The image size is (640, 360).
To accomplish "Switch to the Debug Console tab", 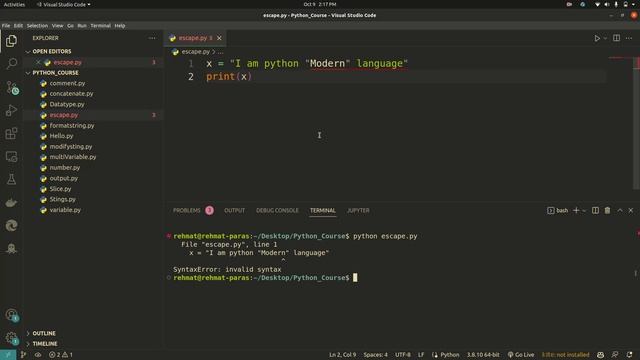I will [x=277, y=210].
